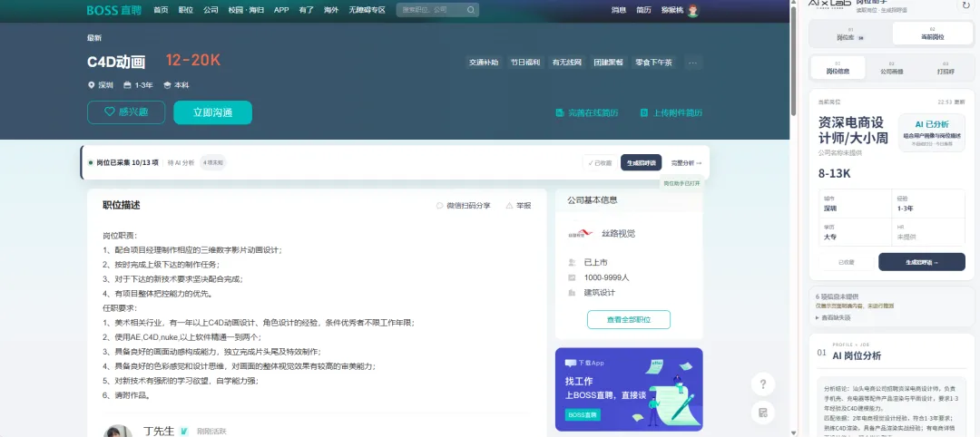Click 简历 in the header
The width and height of the screenshot is (980, 437).
point(643,10)
